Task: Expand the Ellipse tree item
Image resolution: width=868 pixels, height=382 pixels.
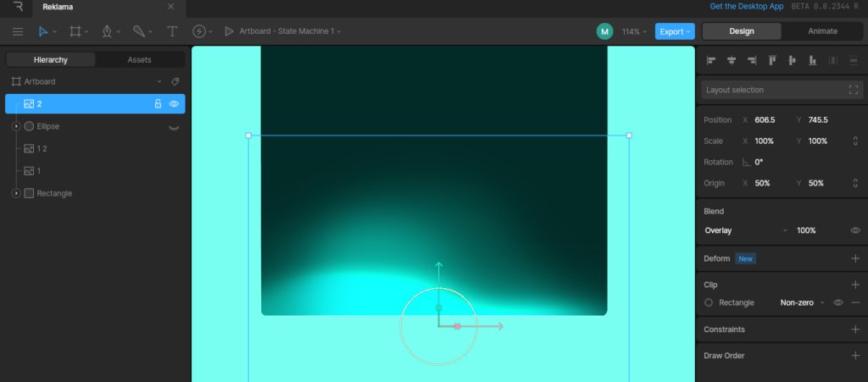Action: (16, 126)
